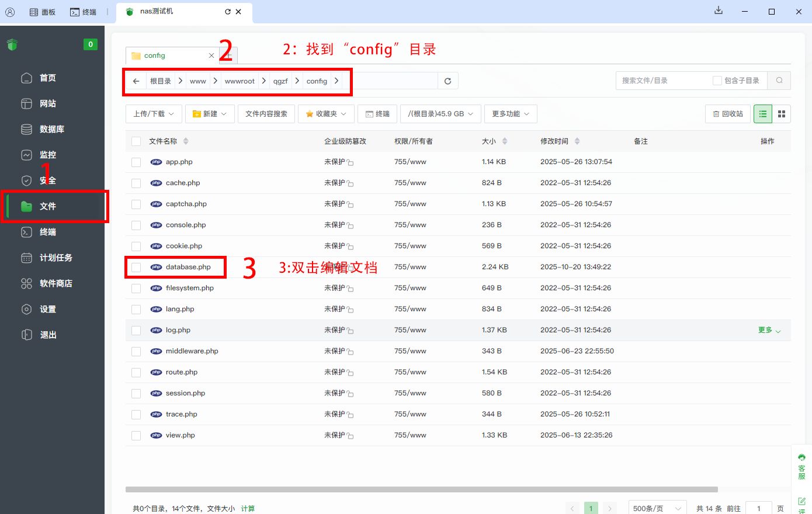Close the config folder tab

[211, 55]
